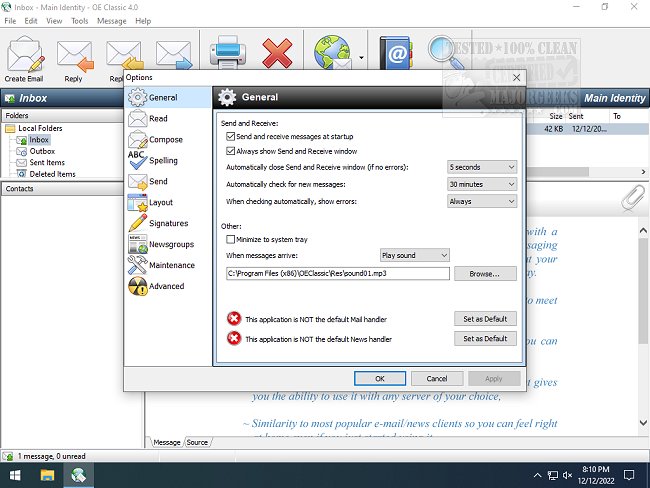Image resolution: width=650 pixels, height=488 pixels.
Task: Open the Play sound dropdown
Action: click(x=415, y=255)
